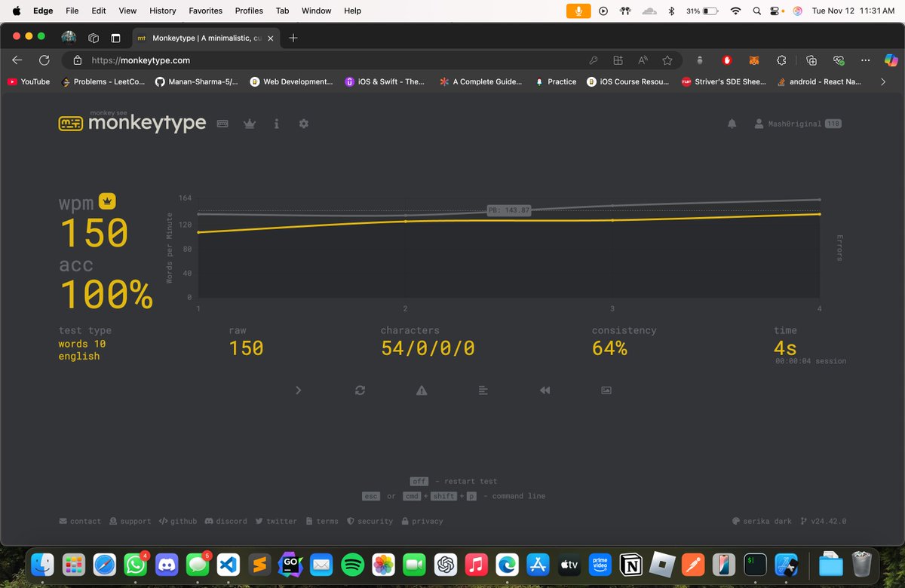Open the YouTube bookmark

29,81
